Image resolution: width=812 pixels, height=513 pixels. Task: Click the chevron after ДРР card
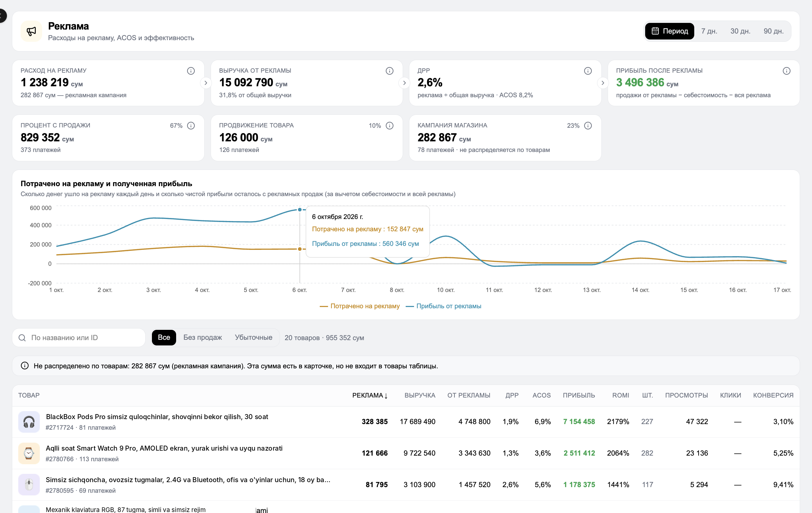tap(603, 83)
